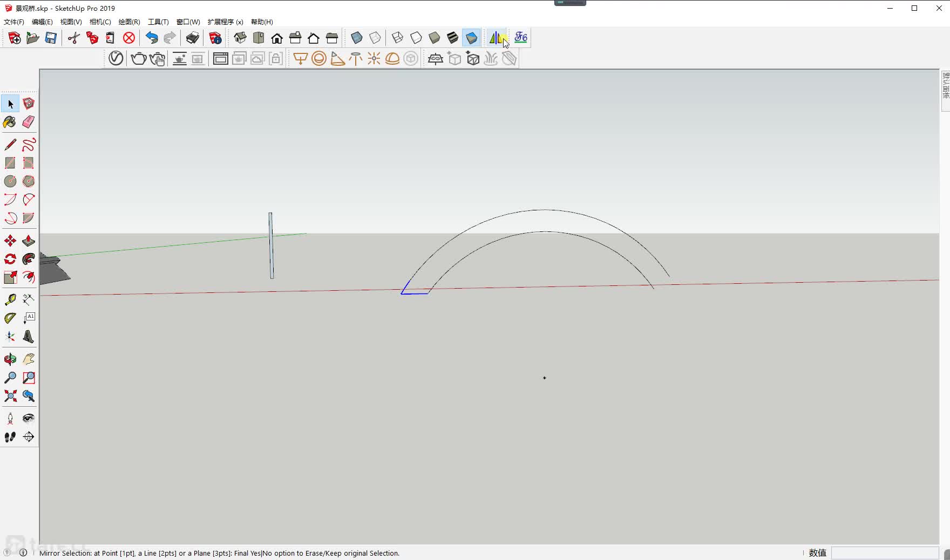Screen dimensions: 950x560
Task: Click the red Erase delete icon
Action: pos(128,38)
